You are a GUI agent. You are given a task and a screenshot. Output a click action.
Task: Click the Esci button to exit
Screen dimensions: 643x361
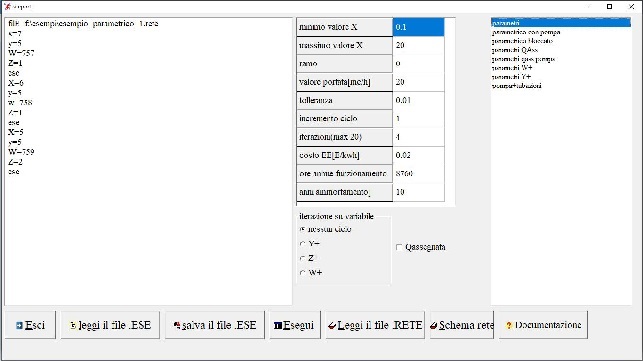pos(30,325)
